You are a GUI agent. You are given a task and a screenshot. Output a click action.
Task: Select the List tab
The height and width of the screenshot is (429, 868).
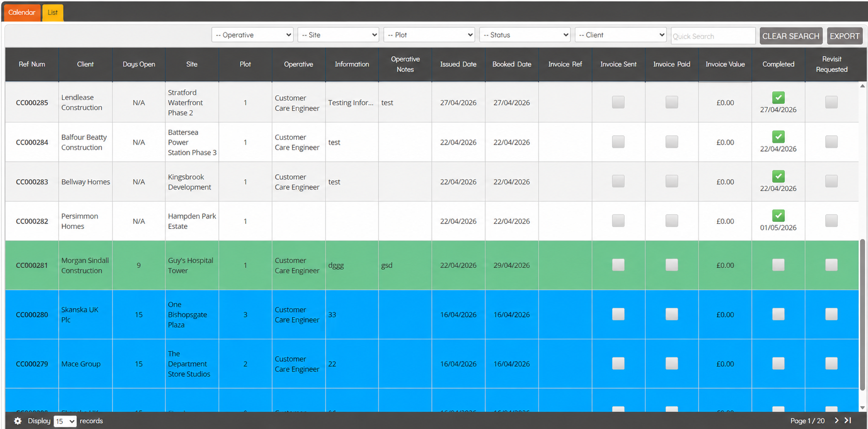coord(53,13)
